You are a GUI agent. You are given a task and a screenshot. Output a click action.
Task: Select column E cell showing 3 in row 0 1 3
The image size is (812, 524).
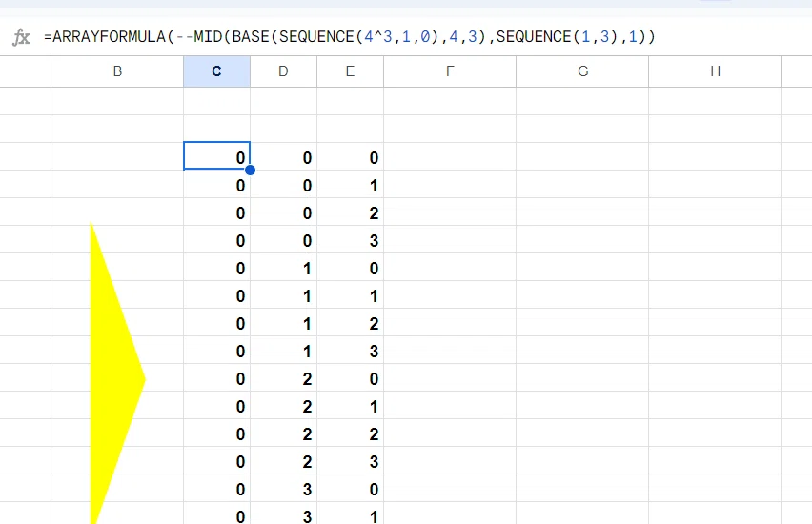coord(350,350)
